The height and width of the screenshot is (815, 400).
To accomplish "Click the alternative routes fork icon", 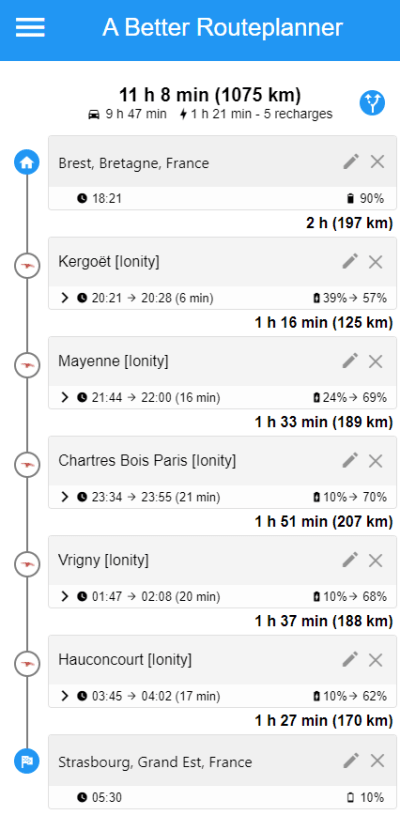I will tap(372, 103).
